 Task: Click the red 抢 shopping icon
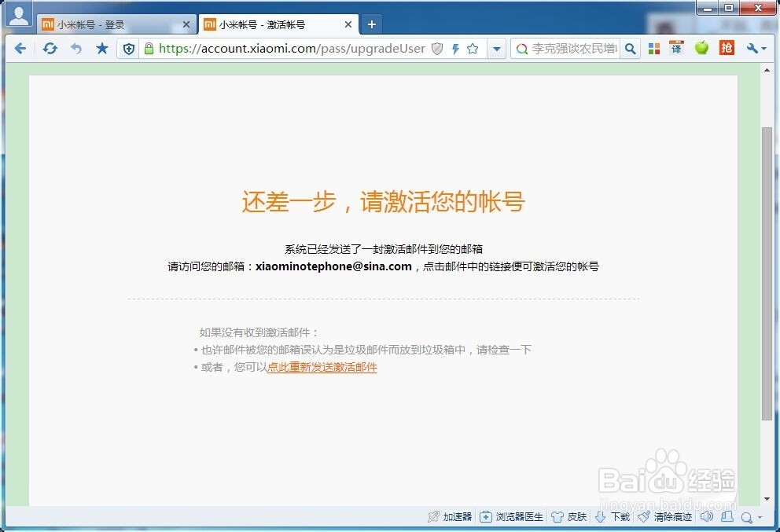point(727,48)
